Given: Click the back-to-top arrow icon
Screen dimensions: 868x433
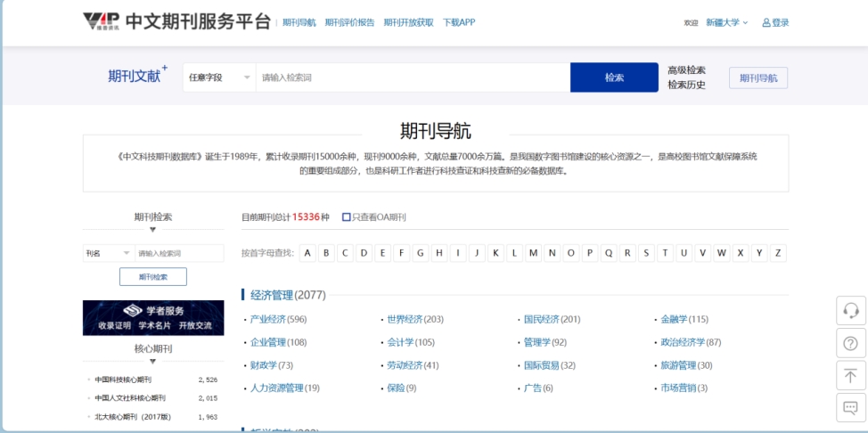Looking at the screenshot, I should [x=851, y=375].
